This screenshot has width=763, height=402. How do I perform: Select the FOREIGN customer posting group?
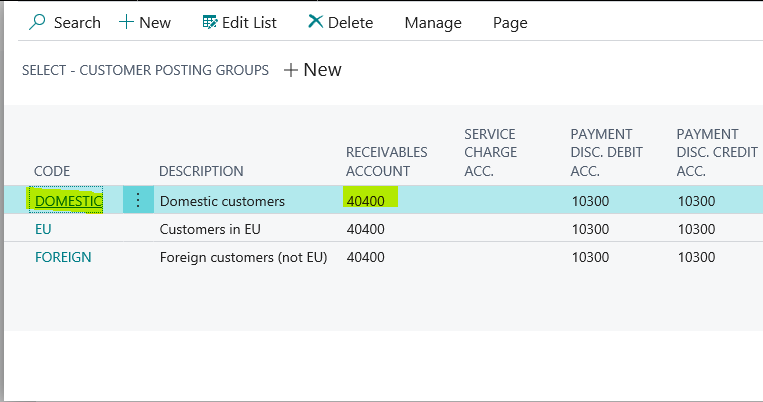63,257
